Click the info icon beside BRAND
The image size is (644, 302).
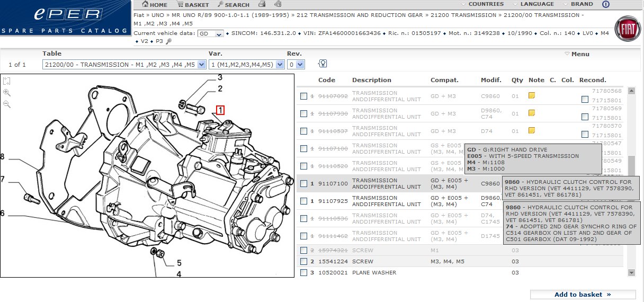(x=606, y=4)
